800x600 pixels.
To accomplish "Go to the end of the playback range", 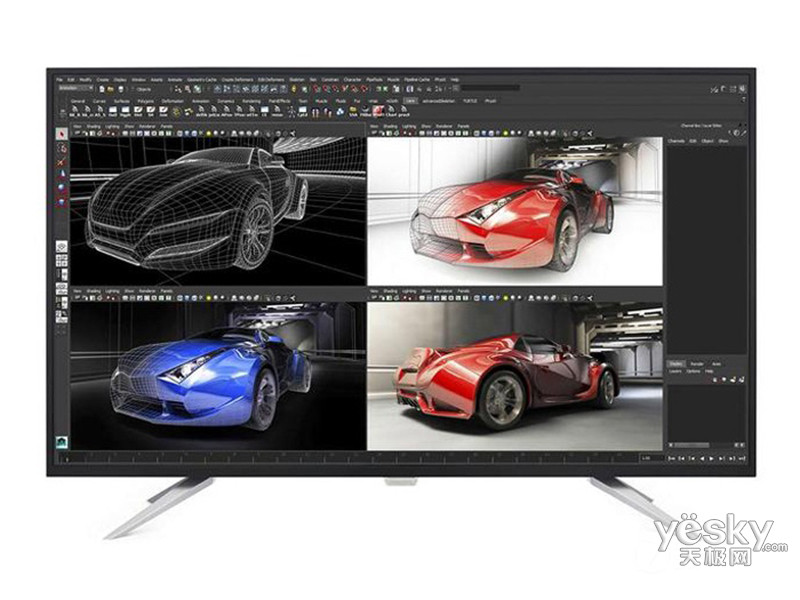I will pos(741,458).
